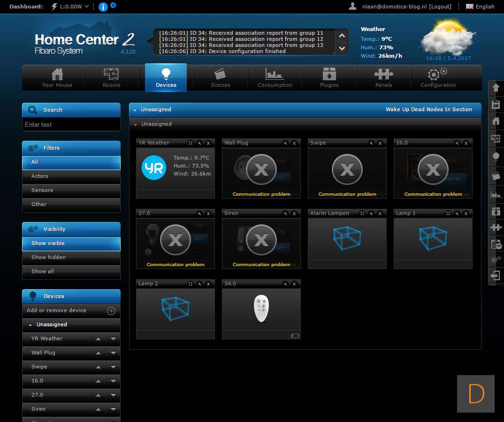Open Alarm Lampen wrench settings
Image resolution: width=504 pixels, height=422 pixels.
point(371,214)
